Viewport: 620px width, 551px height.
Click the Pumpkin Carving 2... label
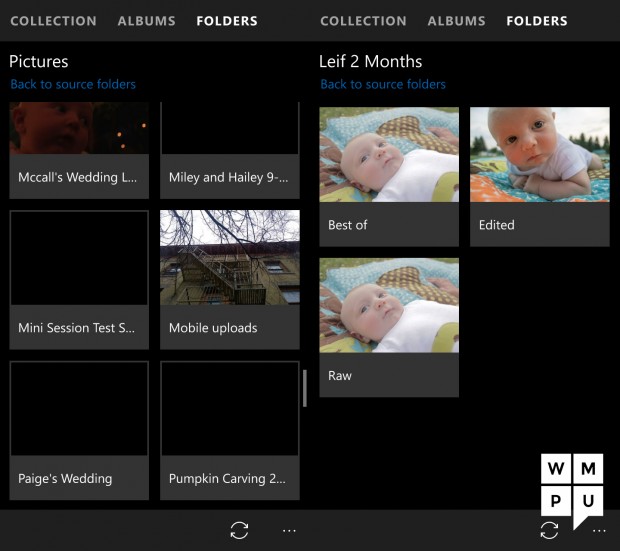coord(227,479)
